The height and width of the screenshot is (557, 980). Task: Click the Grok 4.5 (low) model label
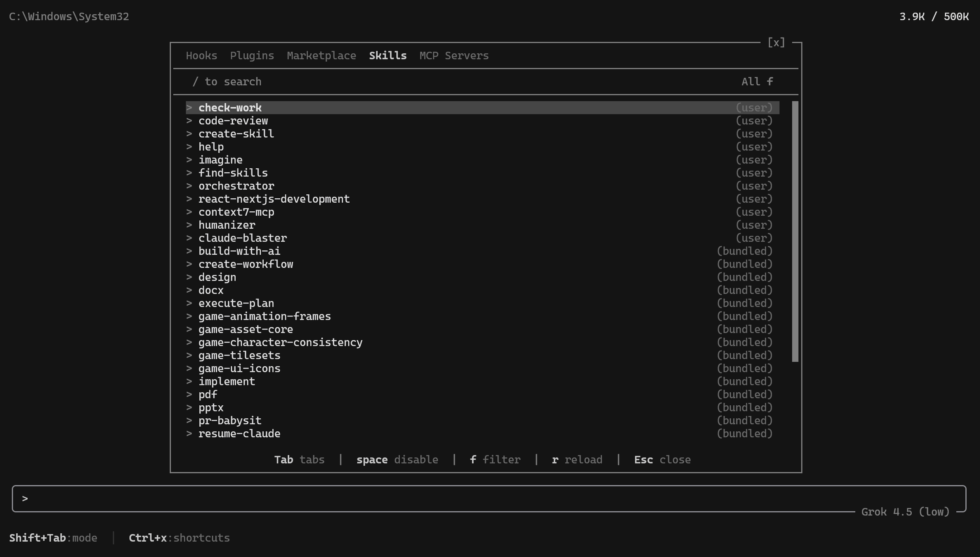tap(905, 512)
